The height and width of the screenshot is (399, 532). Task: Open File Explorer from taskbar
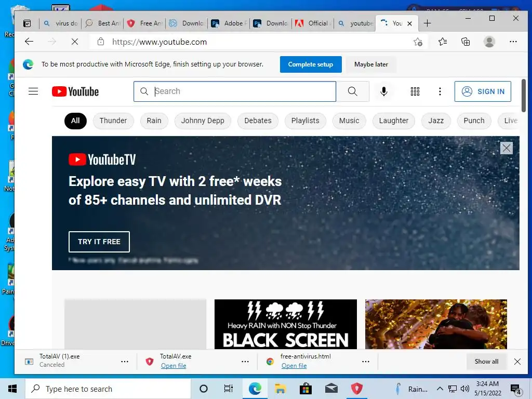coord(280,389)
